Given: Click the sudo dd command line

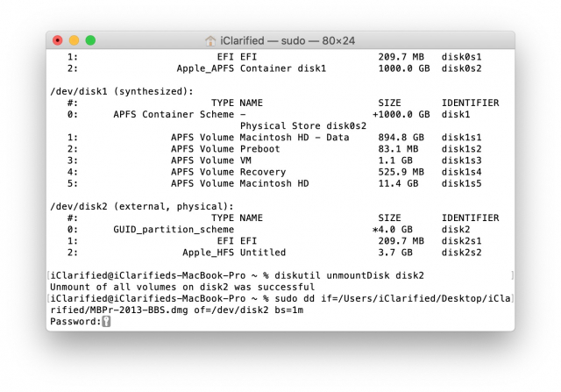Looking at the screenshot, I should 280,304.
